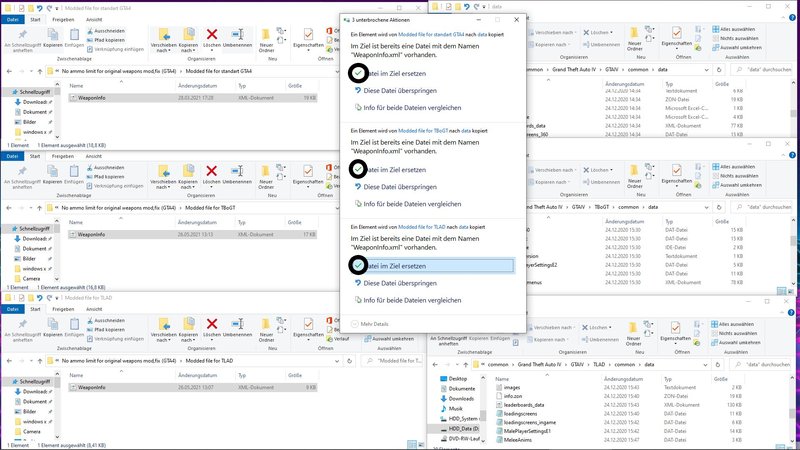Pin to Schnellzugriff in GTA4 mod window
The width and height of the screenshot is (800, 450).
pos(22,40)
